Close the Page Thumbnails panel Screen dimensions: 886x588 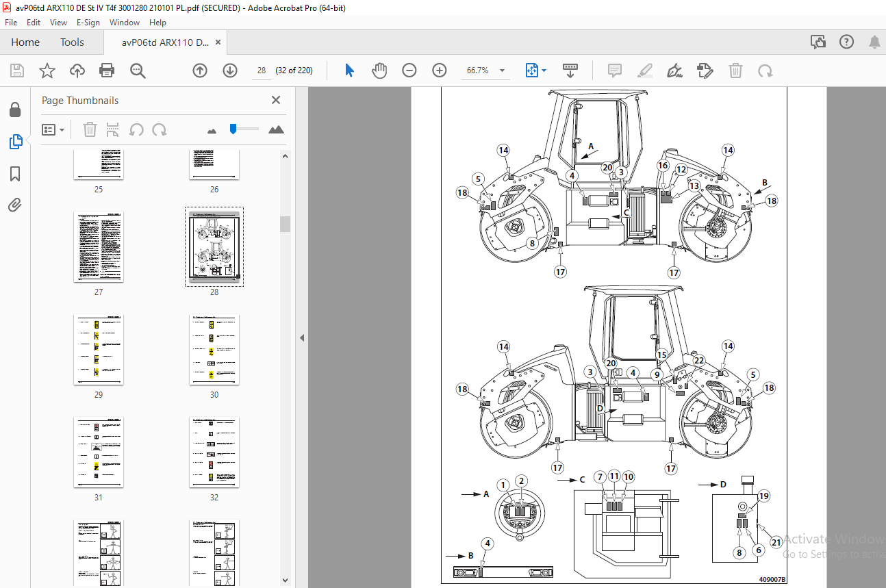click(276, 100)
